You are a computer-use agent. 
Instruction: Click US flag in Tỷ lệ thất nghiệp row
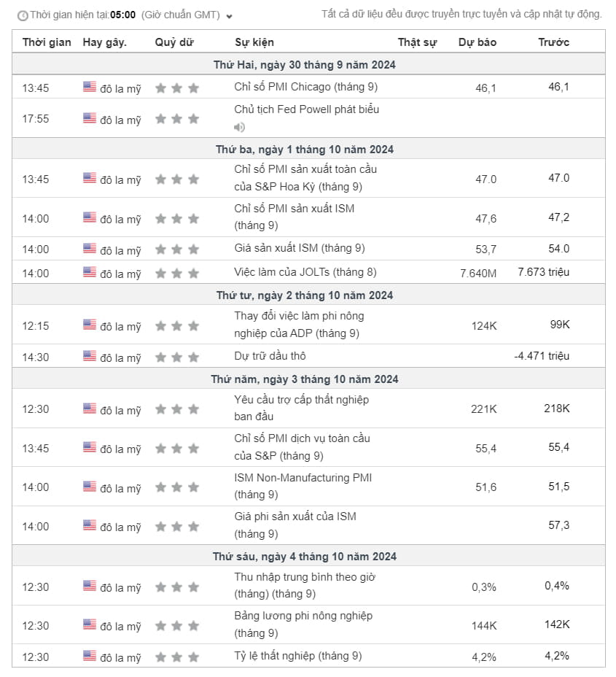[x=90, y=656]
